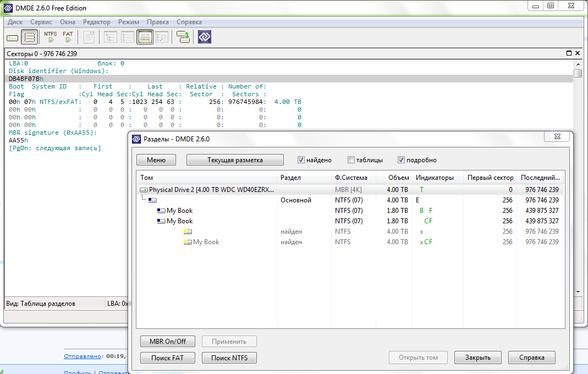Sort by the "Объем" column header
Screen dimensions: 588x374
pyautogui.click(x=398, y=178)
